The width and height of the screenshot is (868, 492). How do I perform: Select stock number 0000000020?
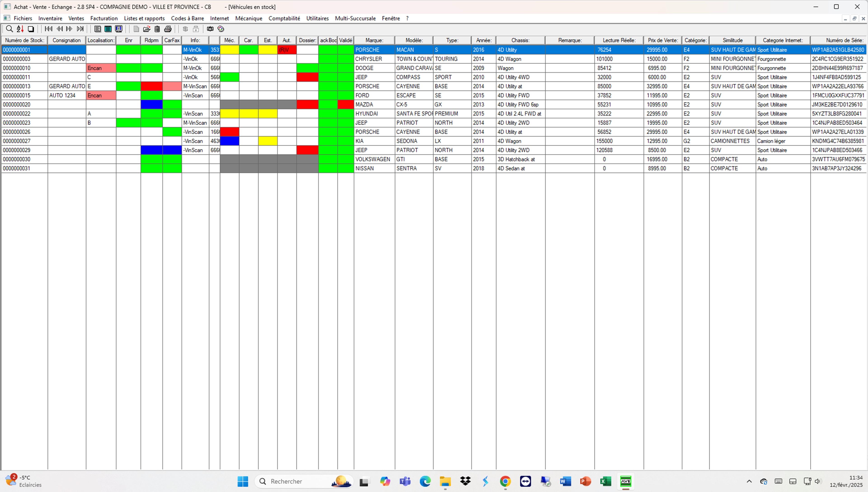pos(24,105)
